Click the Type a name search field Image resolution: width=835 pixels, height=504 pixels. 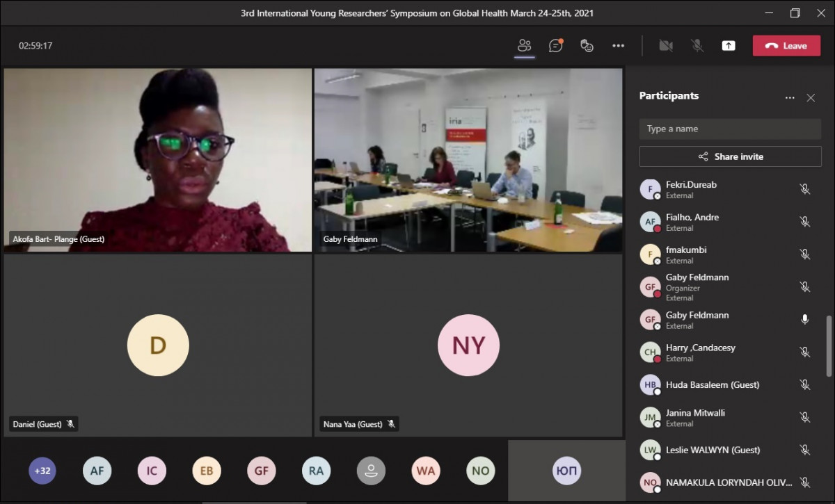(730, 129)
